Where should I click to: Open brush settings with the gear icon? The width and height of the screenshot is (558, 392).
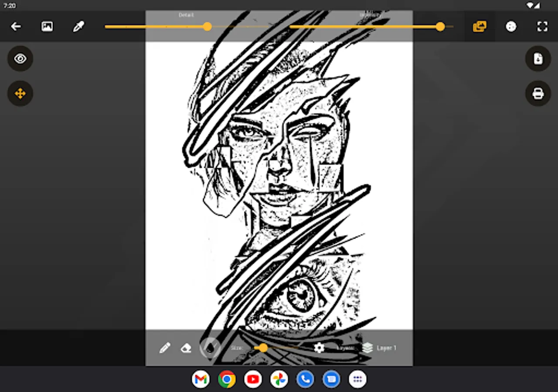[x=319, y=348]
